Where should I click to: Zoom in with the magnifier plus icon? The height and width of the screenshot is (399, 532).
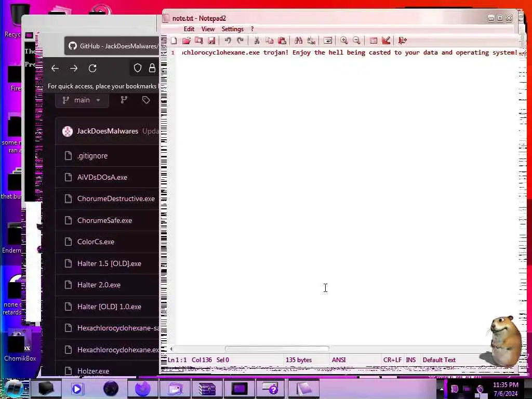(344, 41)
